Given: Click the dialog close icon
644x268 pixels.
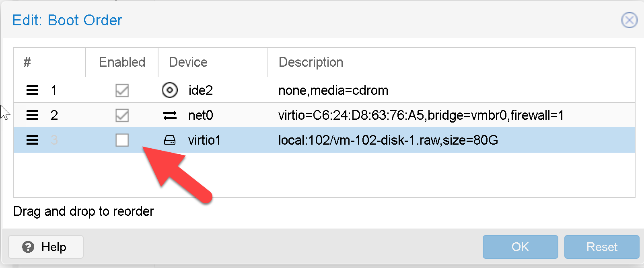Looking at the screenshot, I should (x=629, y=20).
